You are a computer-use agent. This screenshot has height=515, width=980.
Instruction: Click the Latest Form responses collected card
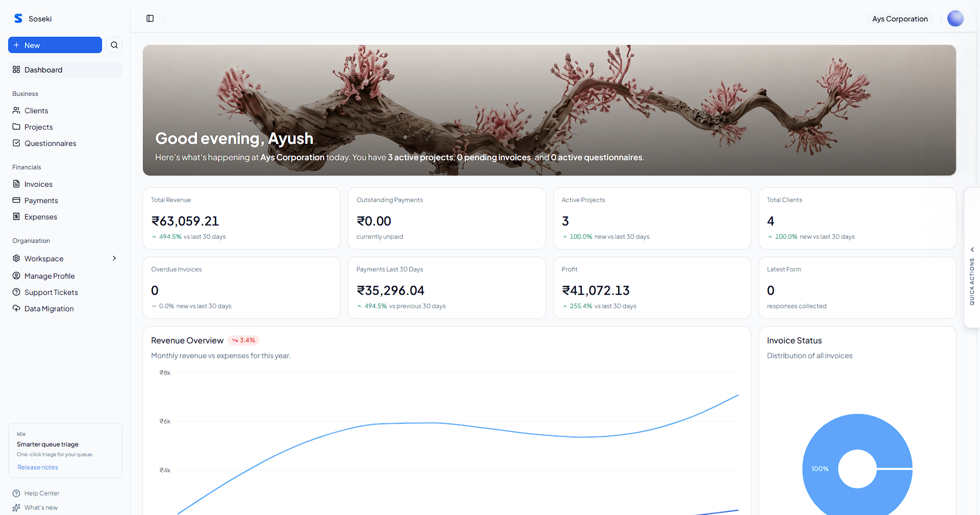point(857,288)
